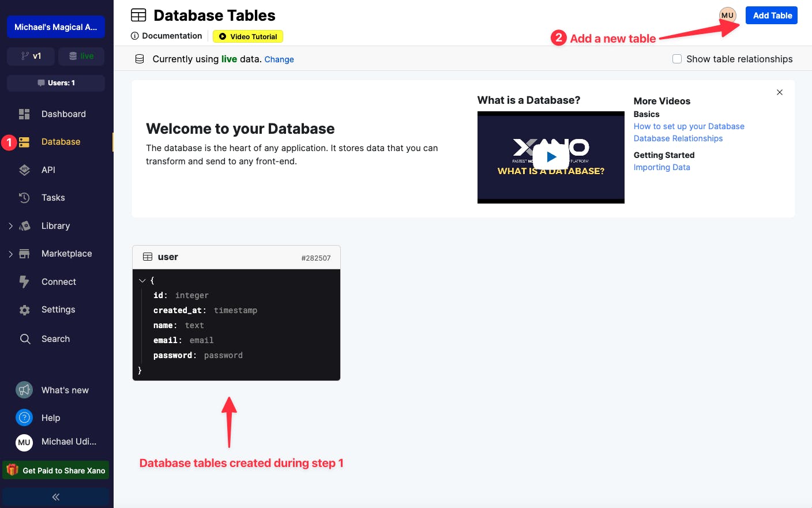Image resolution: width=812 pixels, height=508 pixels.
Task: Click the info icon next to Documentation
Action: 135,36
